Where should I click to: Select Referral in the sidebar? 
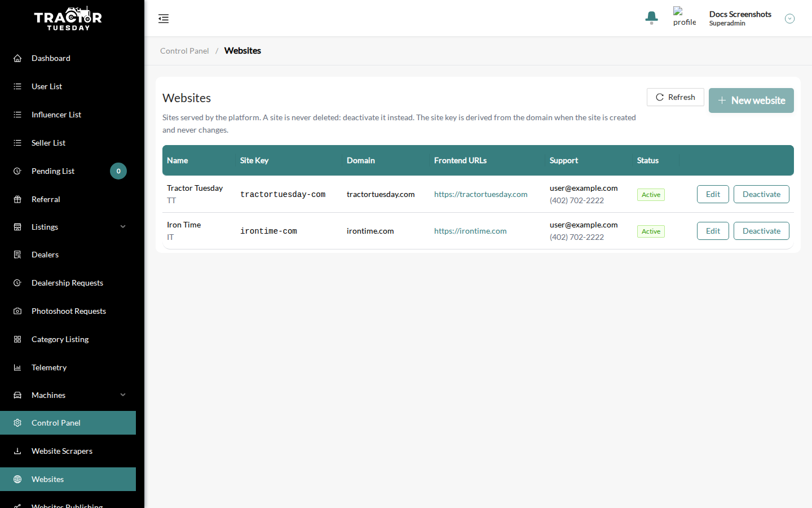(x=68, y=199)
